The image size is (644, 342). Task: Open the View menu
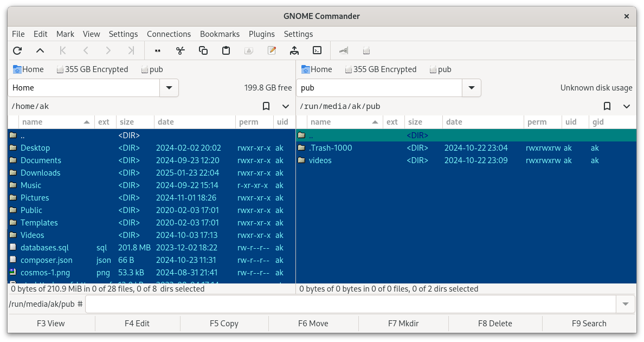[91, 34]
